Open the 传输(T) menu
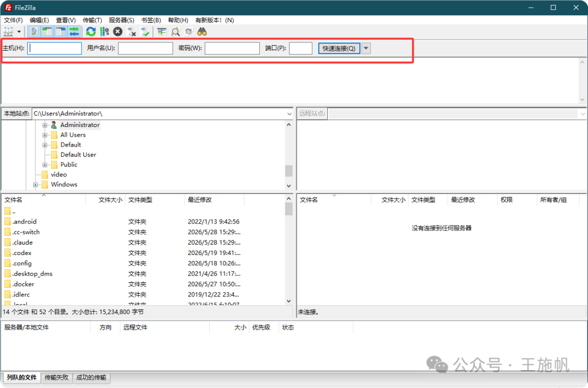The height and width of the screenshot is (388, 588). point(92,20)
